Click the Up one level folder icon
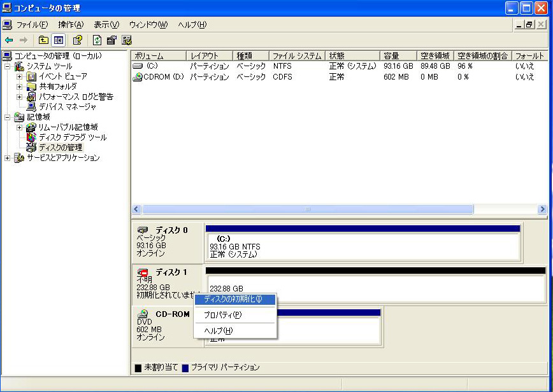 [x=43, y=40]
